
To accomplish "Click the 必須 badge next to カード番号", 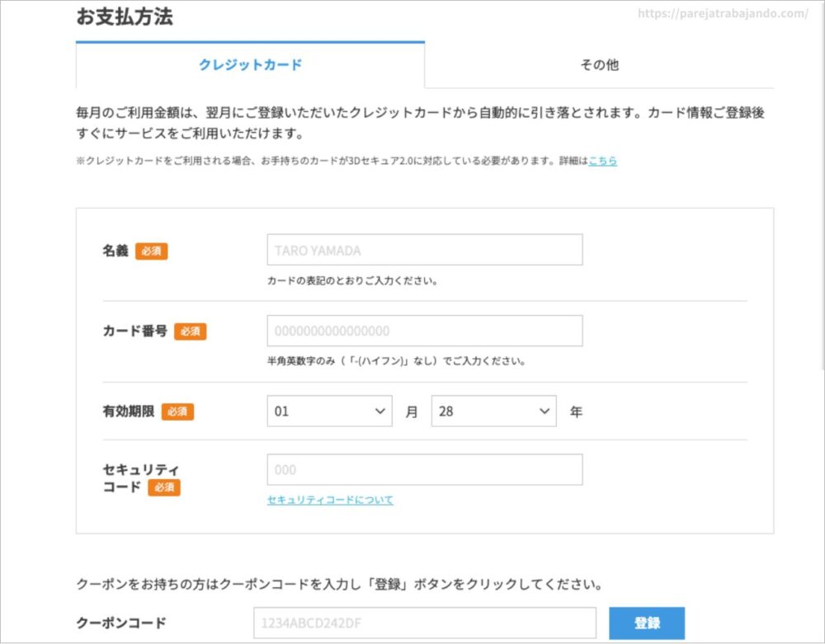I will pyautogui.click(x=191, y=331).
